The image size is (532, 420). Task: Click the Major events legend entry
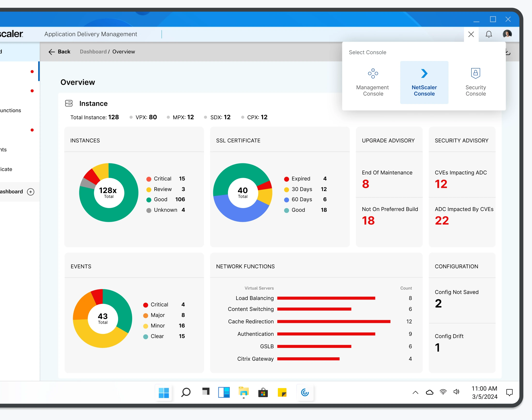tap(164, 315)
